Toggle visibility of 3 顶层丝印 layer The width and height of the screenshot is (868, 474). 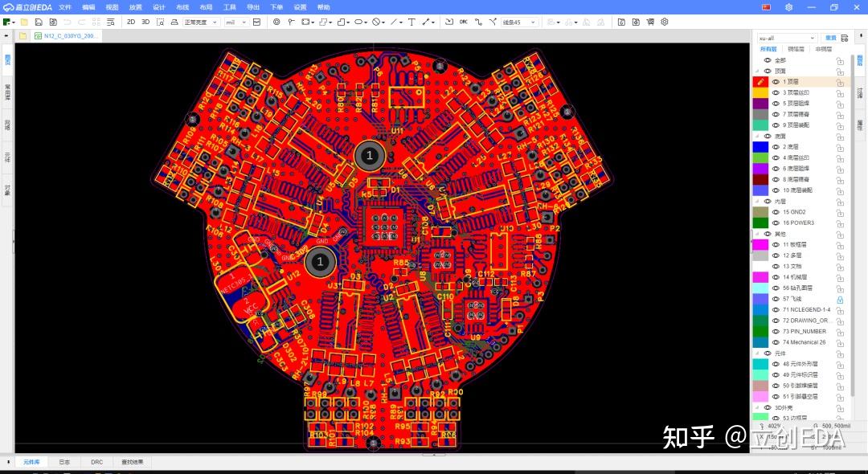pos(776,92)
